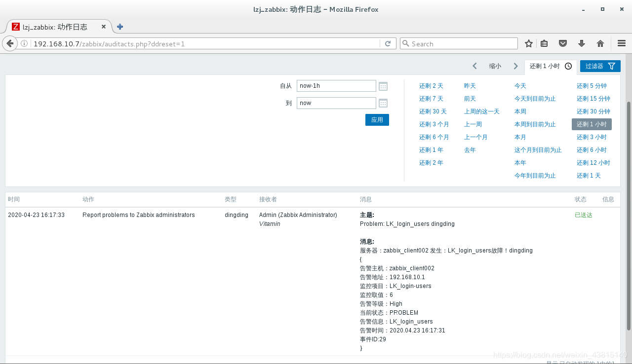Click the 已送达 status text
632x364 pixels.
click(583, 215)
